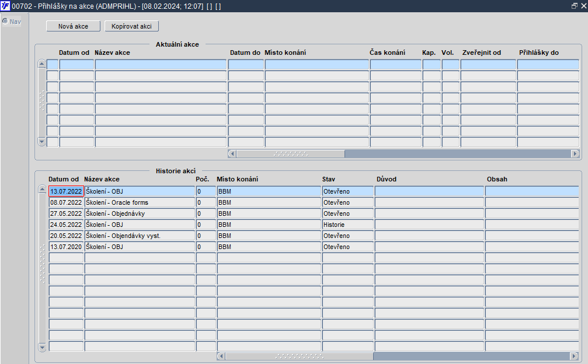Click Důvod field of first history row
The image size is (588, 364).
tap(429, 191)
